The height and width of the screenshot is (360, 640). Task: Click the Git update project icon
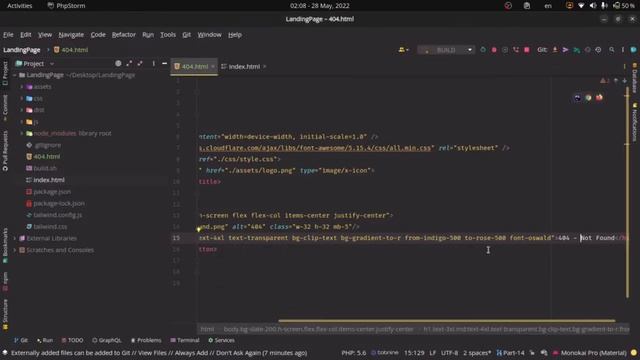pyautogui.click(x=555, y=50)
